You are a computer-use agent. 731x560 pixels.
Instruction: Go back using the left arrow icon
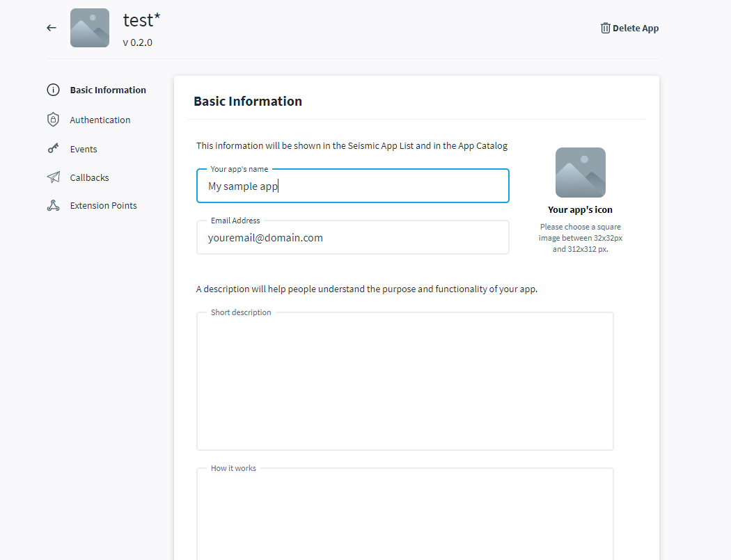pos(52,28)
